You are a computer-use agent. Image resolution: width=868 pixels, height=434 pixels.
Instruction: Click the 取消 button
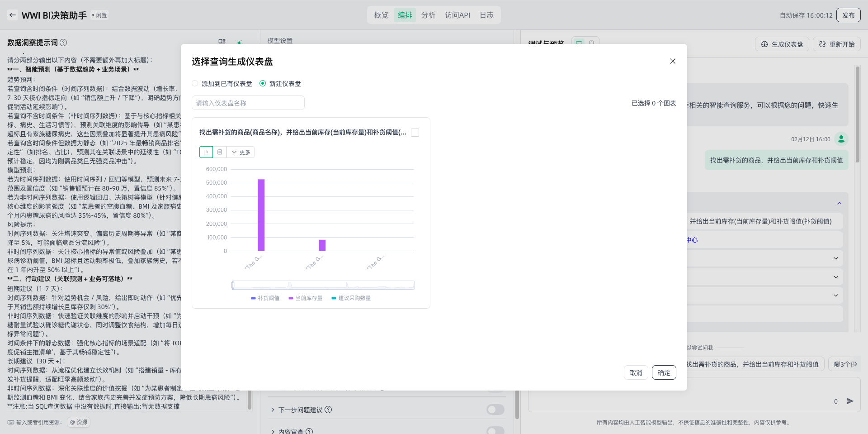pos(636,373)
